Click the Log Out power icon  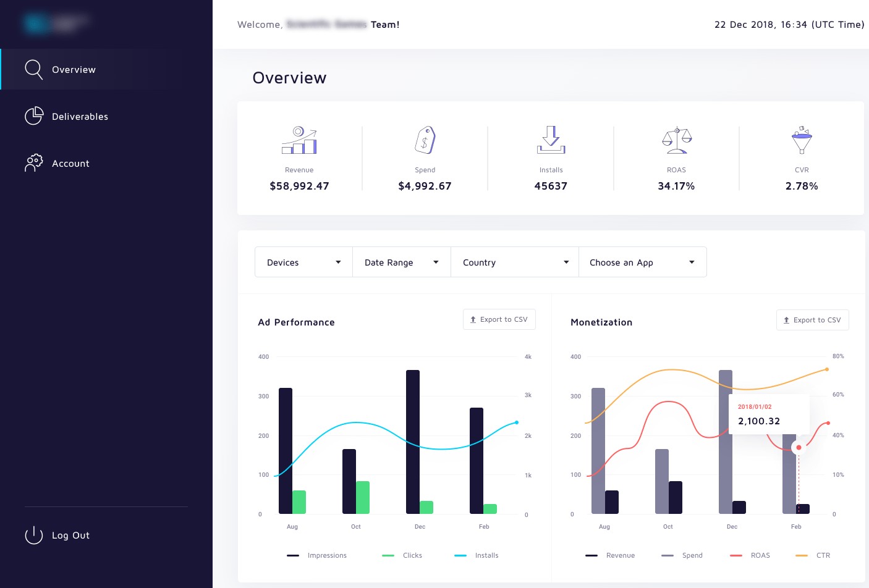point(34,535)
